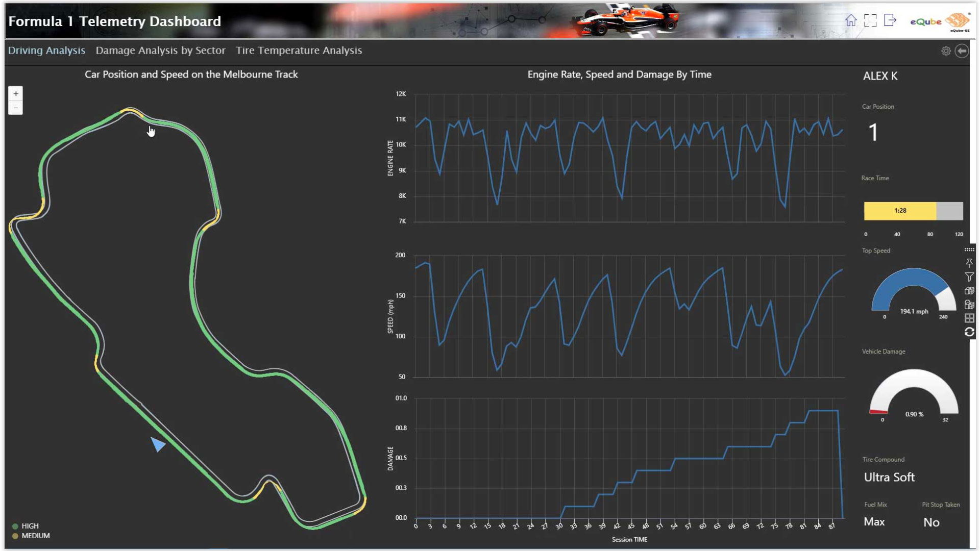Click the Engine Rate, Speed and Damage chart title
The width and height of the screenshot is (980, 551).
pyautogui.click(x=619, y=74)
